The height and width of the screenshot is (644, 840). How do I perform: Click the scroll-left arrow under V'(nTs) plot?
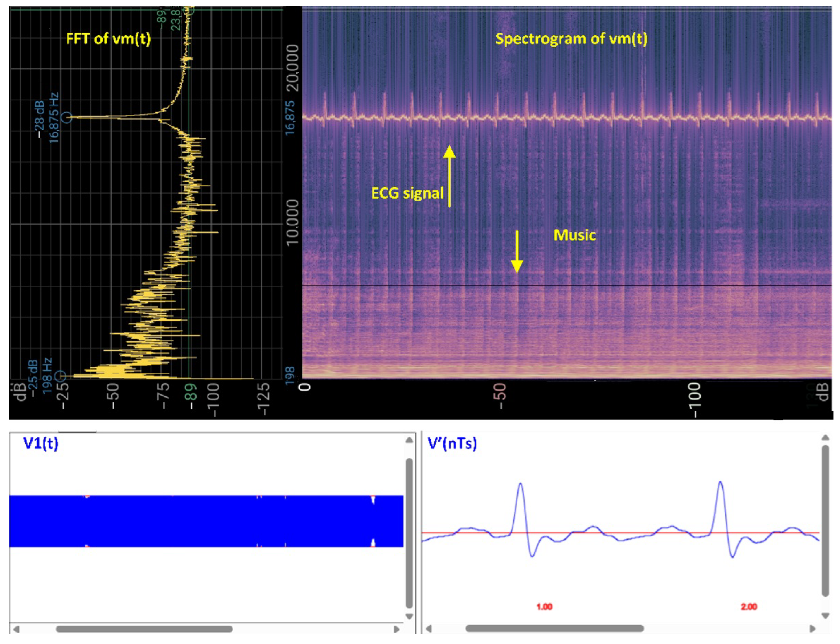429,629
